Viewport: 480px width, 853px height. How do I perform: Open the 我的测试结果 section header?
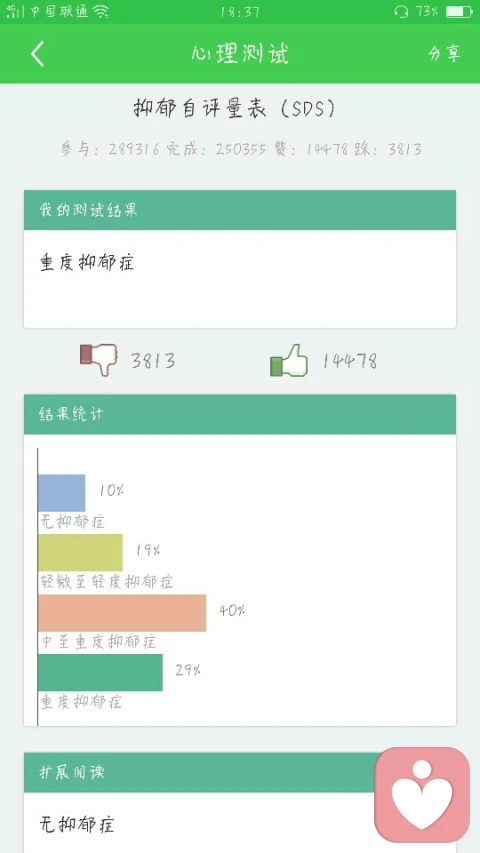click(x=239, y=210)
